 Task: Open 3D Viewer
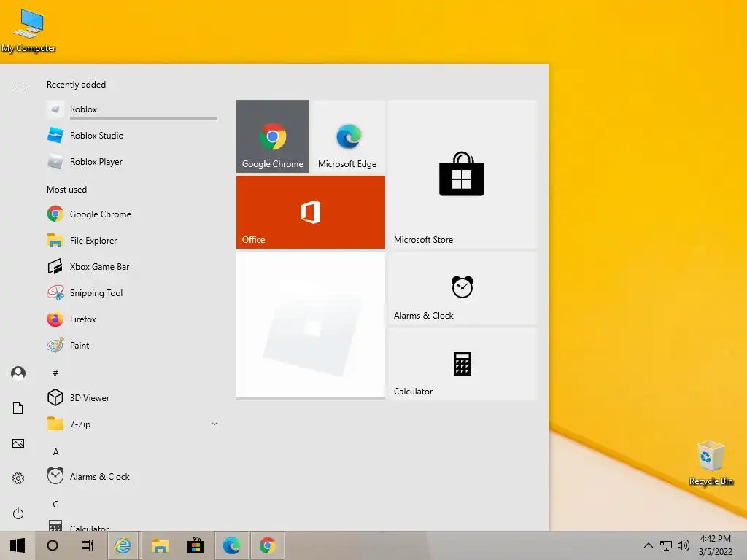click(132, 397)
